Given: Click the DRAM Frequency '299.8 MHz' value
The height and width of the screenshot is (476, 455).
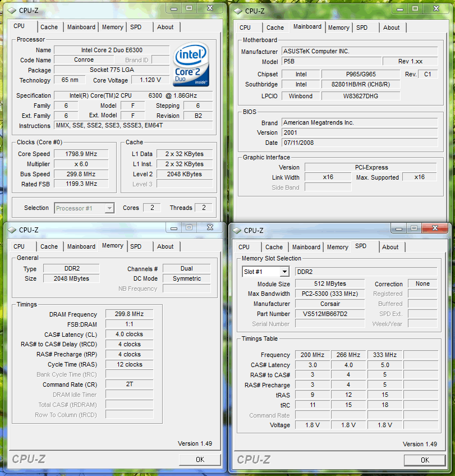Looking at the screenshot, I should coord(129,314).
